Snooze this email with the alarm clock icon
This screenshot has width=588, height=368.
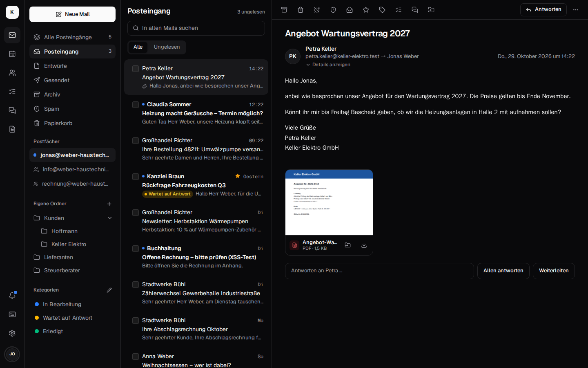click(317, 10)
